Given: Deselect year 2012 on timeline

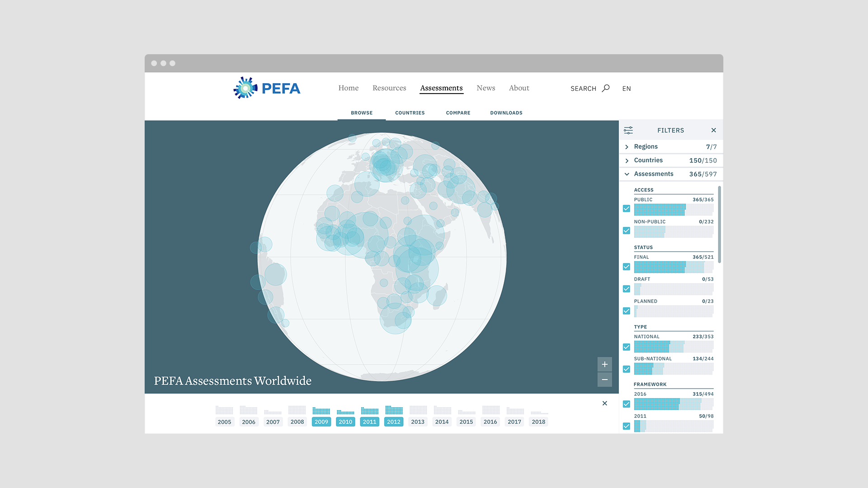Looking at the screenshot, I should pyautogui.click(x=394, y=422).
